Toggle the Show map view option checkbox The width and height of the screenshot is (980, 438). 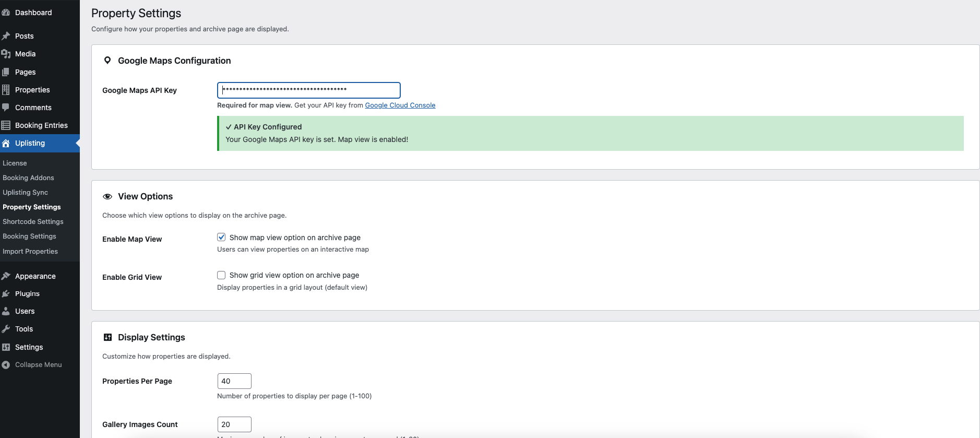(x=221, y=237)
